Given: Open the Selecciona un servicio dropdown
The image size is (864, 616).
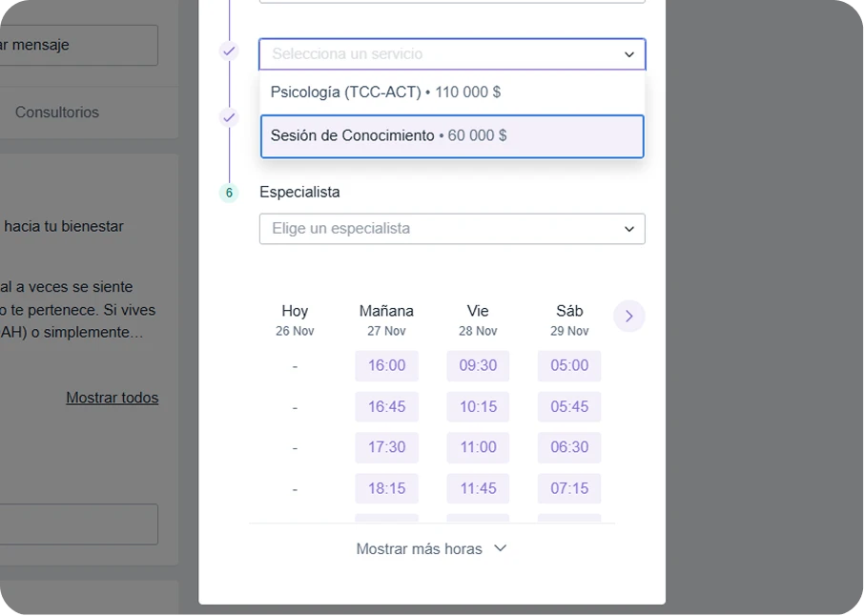Looking at the screenshot, I should (x=429, y=54).
